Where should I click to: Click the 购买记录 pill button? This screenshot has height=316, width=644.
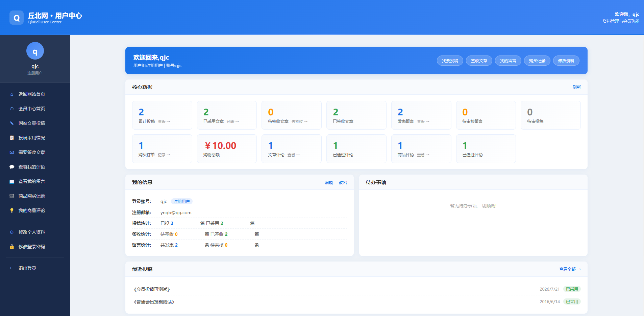[x=537, y=61]
